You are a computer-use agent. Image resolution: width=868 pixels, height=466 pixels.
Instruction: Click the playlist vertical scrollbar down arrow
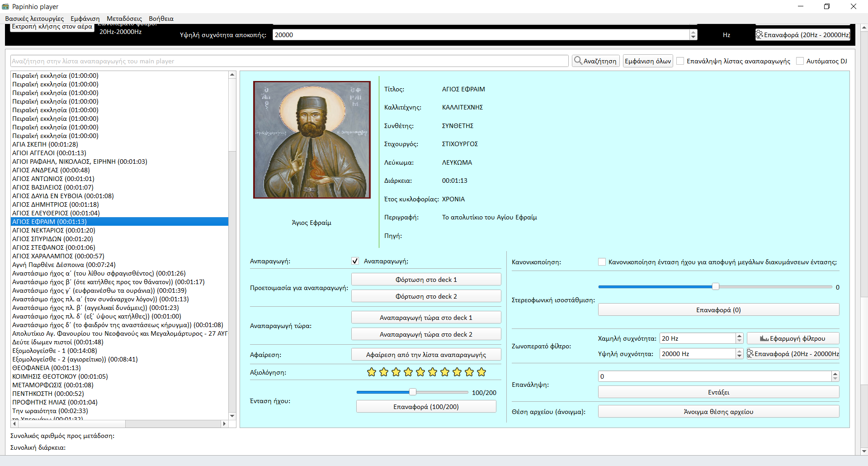[x=232, y=416]
